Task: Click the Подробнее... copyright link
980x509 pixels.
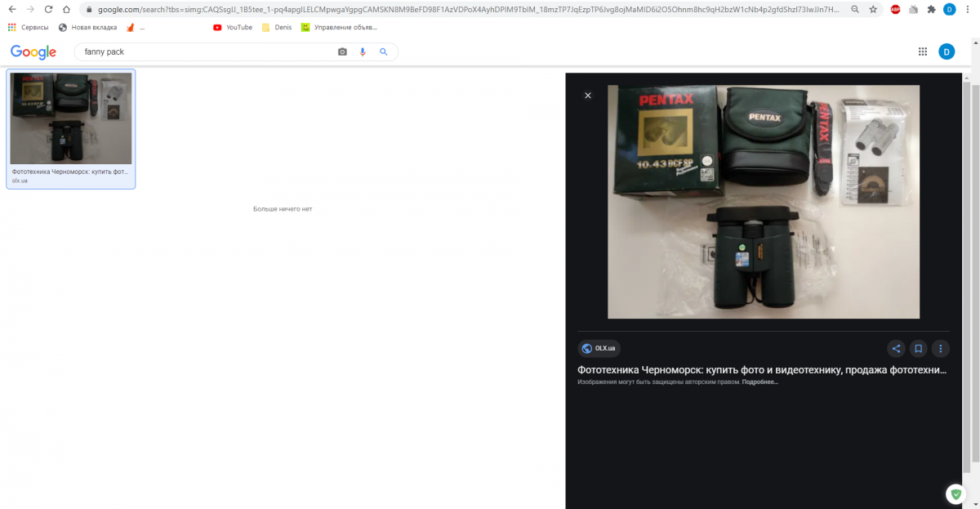Action: 760,382
